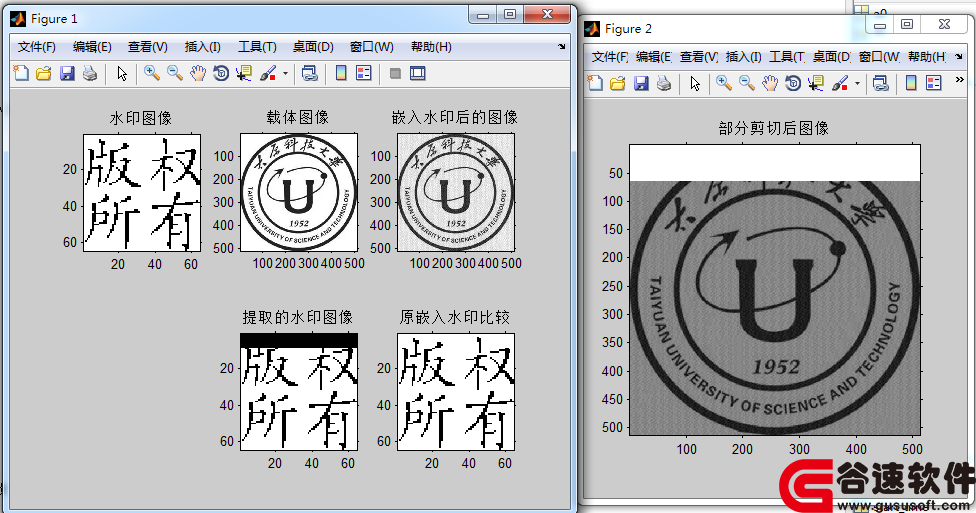Show plot tools and dock figure

418,73
